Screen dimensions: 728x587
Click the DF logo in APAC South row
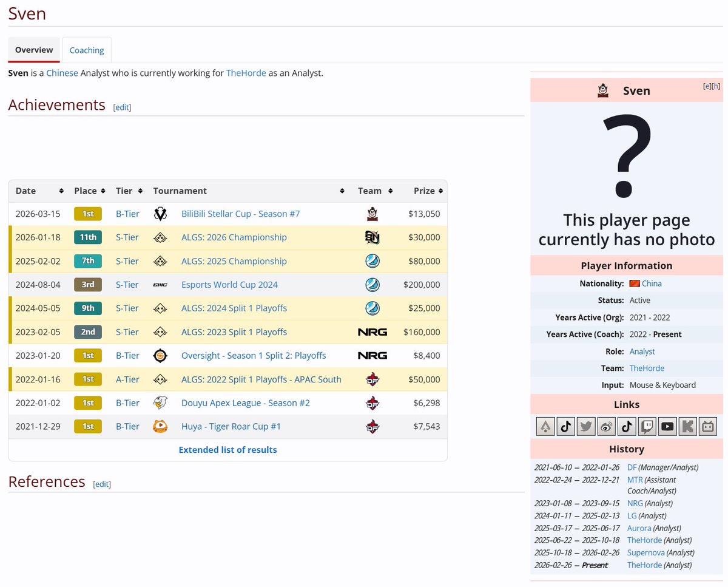372,379
